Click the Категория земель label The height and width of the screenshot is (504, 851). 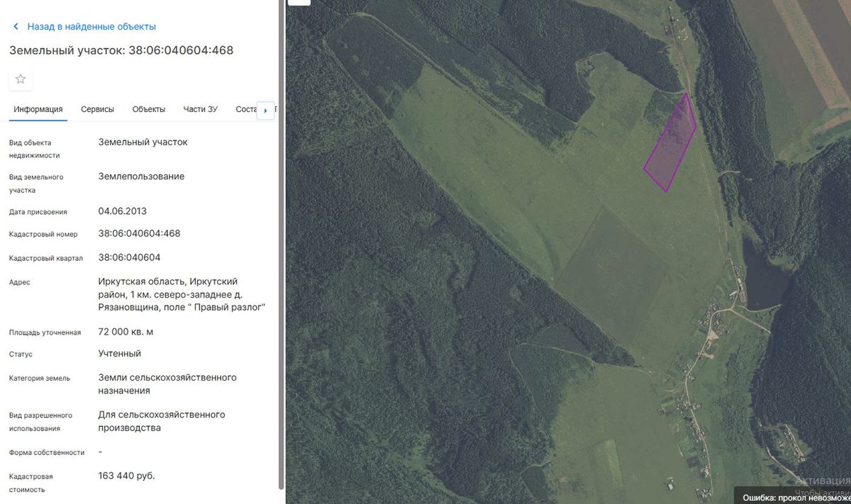[x=40, y=379]
